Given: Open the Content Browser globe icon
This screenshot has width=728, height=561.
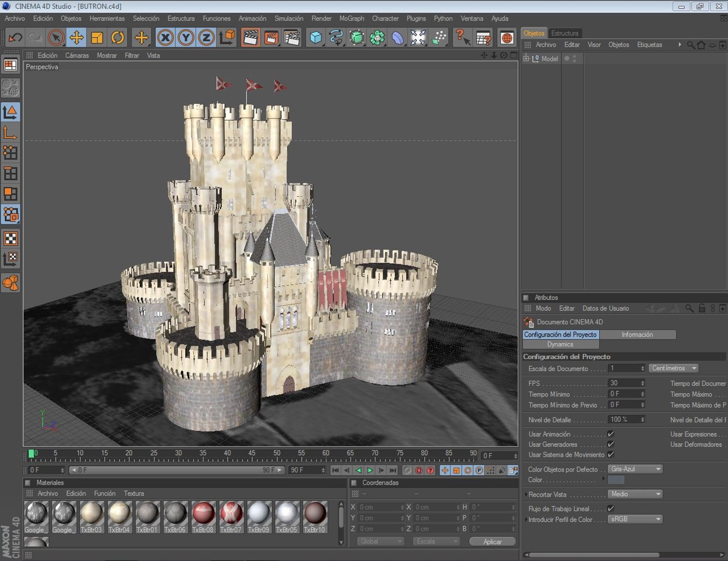Looking at the screenshot, I should click(507, 37).
